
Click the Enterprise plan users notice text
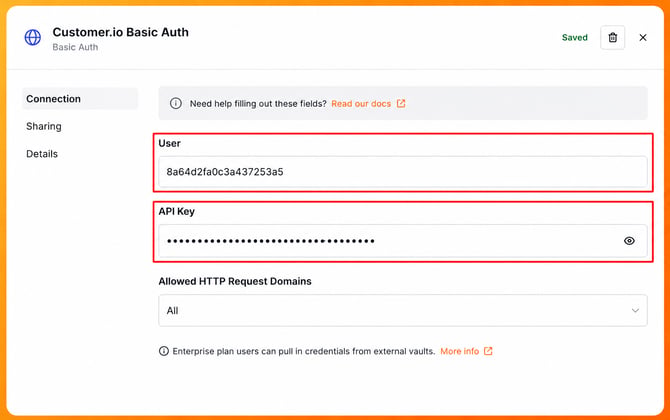point(304,351)
